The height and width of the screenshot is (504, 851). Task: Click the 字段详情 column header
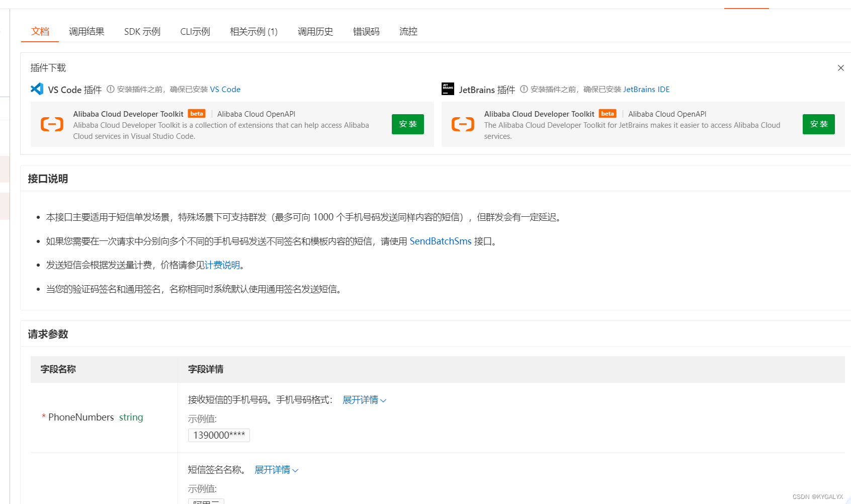click(206, 369)
